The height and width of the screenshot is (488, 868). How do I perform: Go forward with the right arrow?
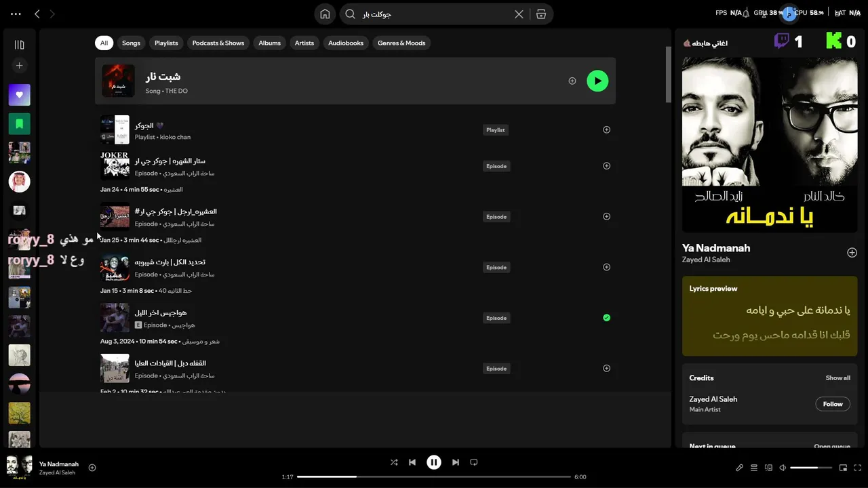coord(52,14)
